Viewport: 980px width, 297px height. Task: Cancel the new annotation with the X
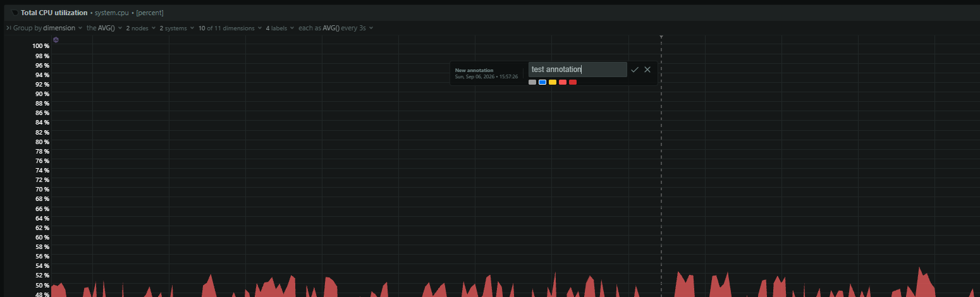pos(647,70)
